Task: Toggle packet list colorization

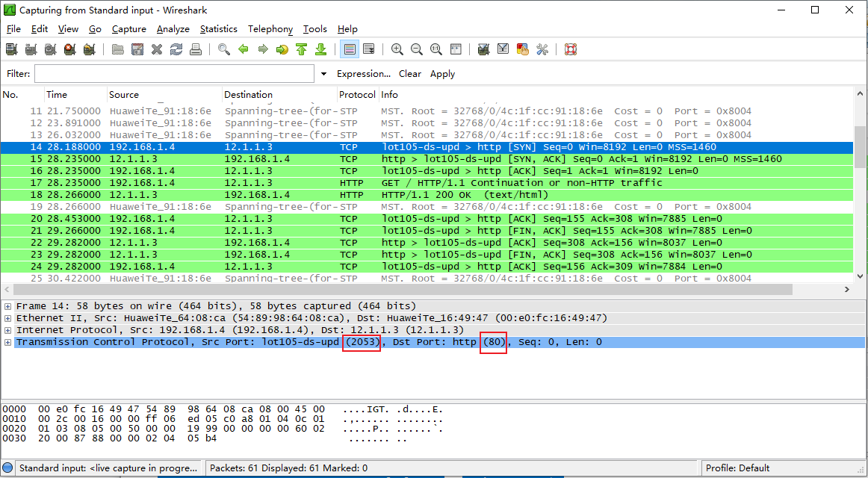Action: [x=349, y=50]
